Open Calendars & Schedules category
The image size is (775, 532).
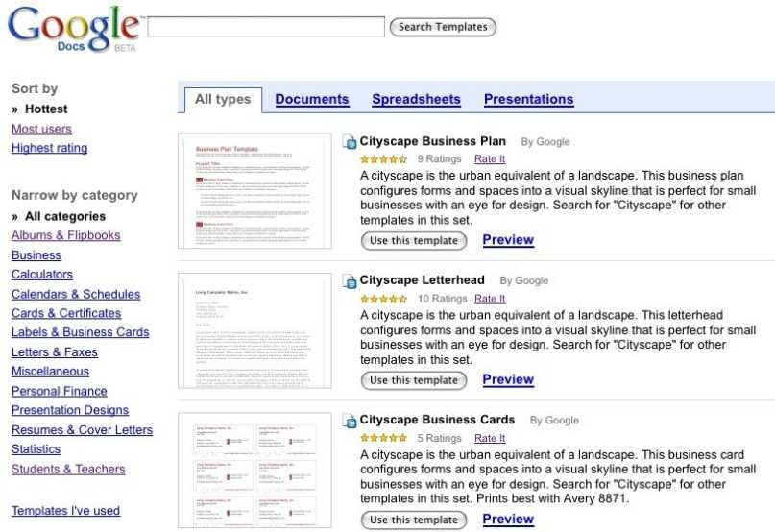pos(76,294)
